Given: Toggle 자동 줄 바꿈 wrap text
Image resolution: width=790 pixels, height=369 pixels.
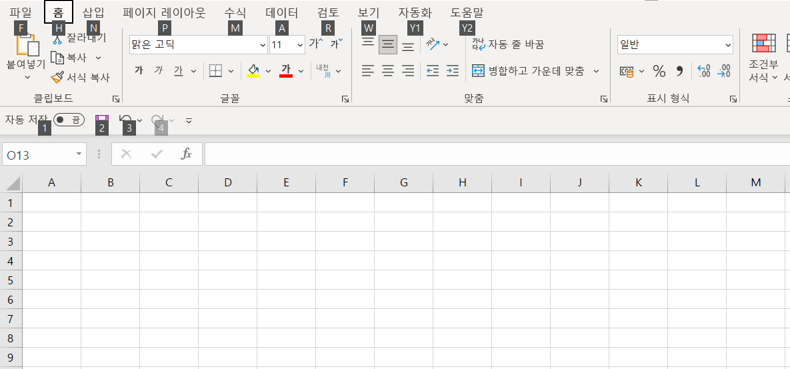Looking at the screenshot, I should tap(508, 44).
